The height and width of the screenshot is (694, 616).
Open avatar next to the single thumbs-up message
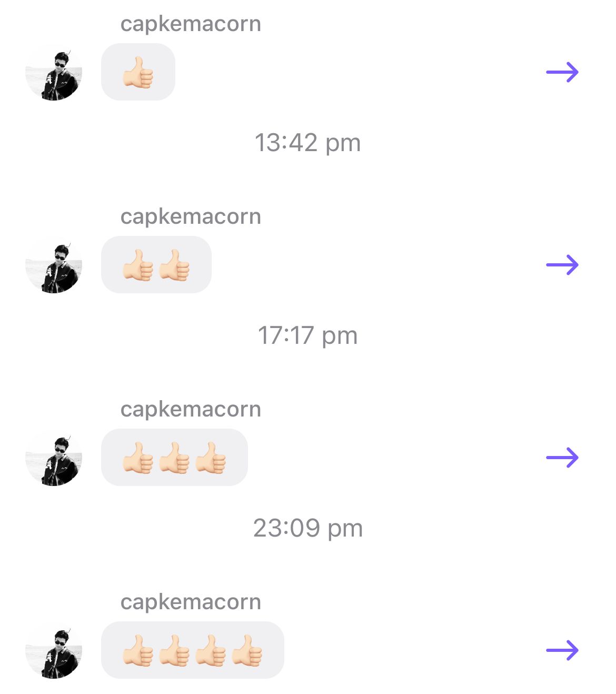point(54,72)
